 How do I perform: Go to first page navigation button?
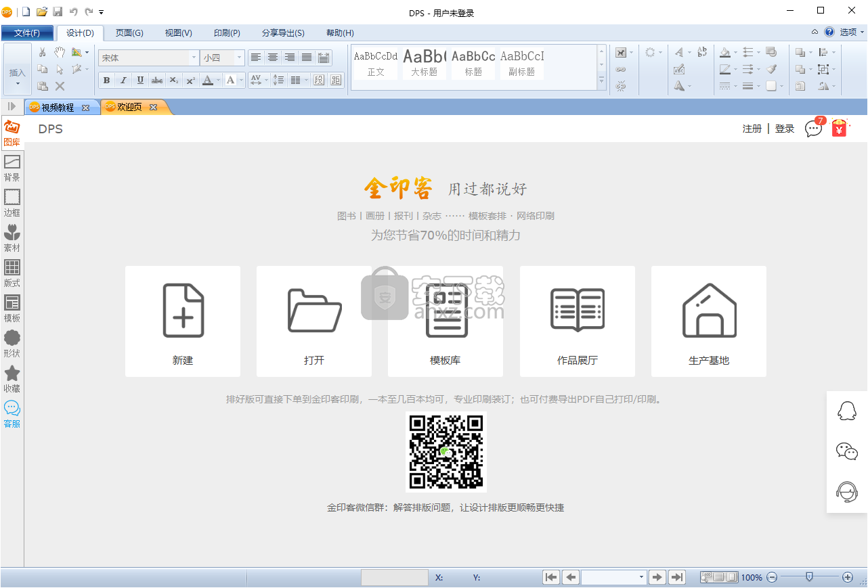552,577
